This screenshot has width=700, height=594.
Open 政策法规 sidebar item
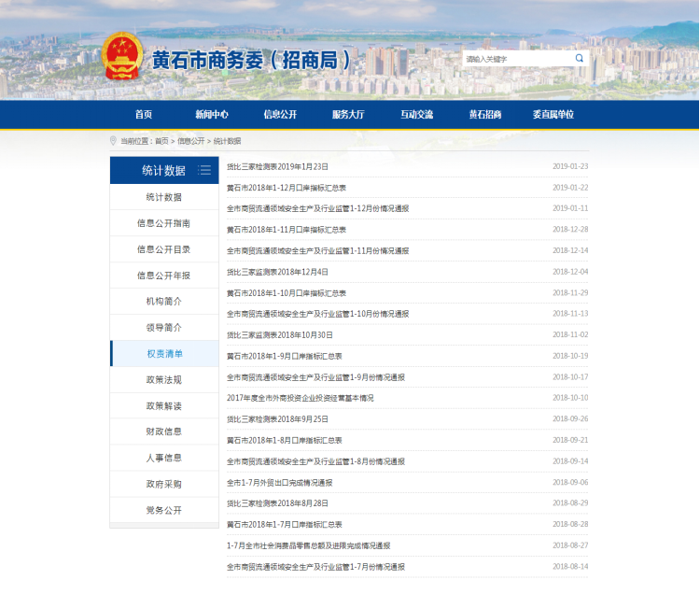click(x=163, y=380)
